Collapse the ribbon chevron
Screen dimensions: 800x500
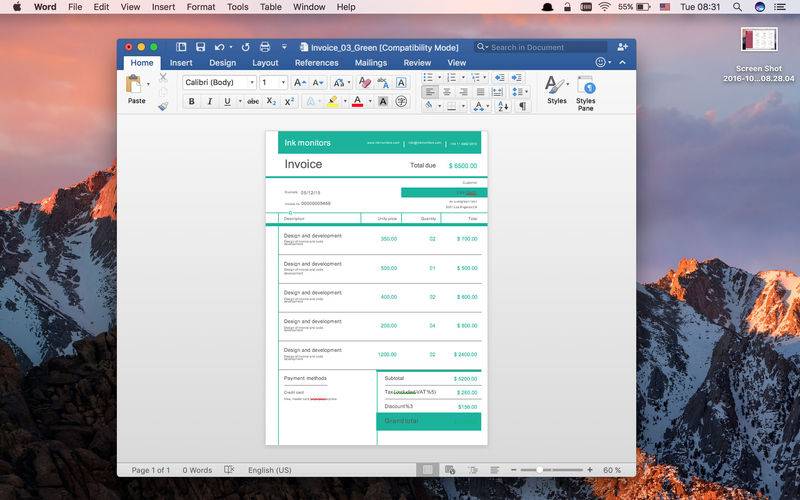click(x=622, y=62)
